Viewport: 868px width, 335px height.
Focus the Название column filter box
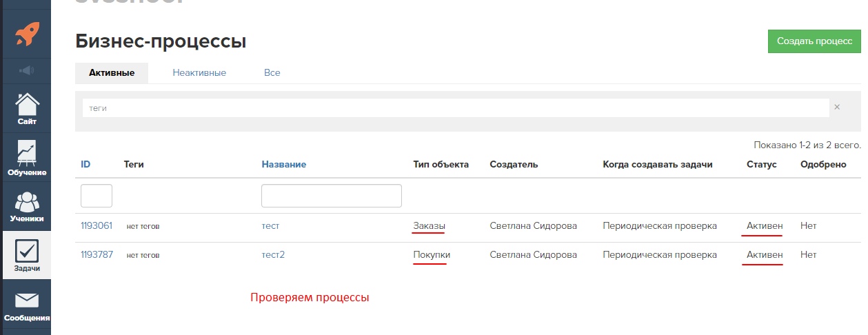point(331,196)
